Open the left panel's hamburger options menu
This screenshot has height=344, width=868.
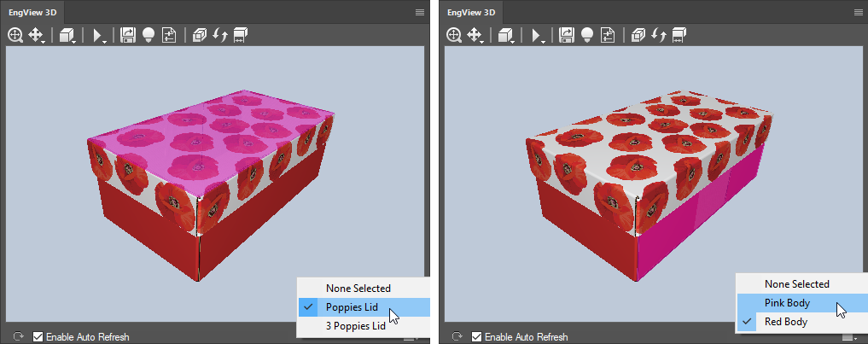click(420, 12)
